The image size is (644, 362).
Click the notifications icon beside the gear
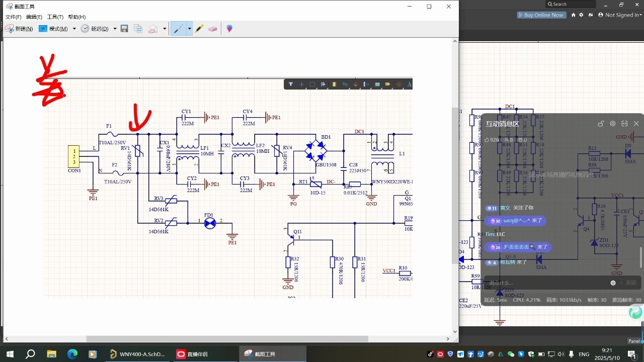[590, 15]
